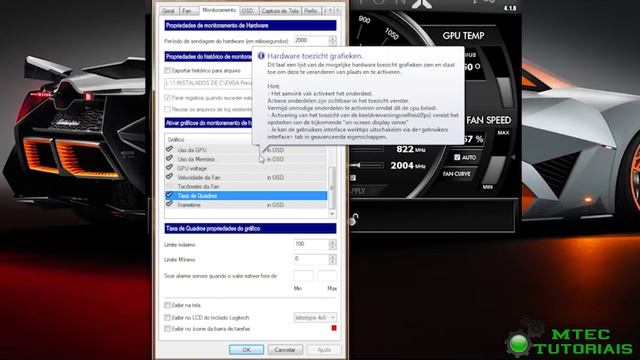640x360 pixels.
Task: Select the GPU voltage row text
Action: pos(192,168)
